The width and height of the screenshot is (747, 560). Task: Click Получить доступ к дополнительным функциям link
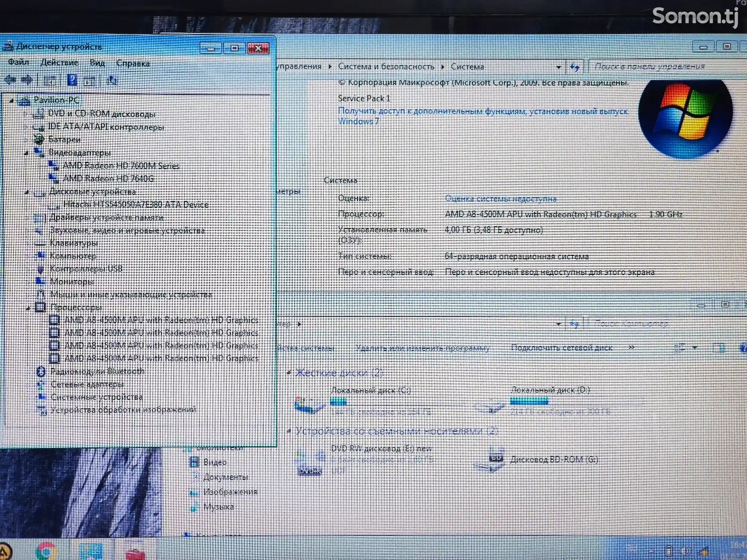pyautogui.click(x=483, y=116)
